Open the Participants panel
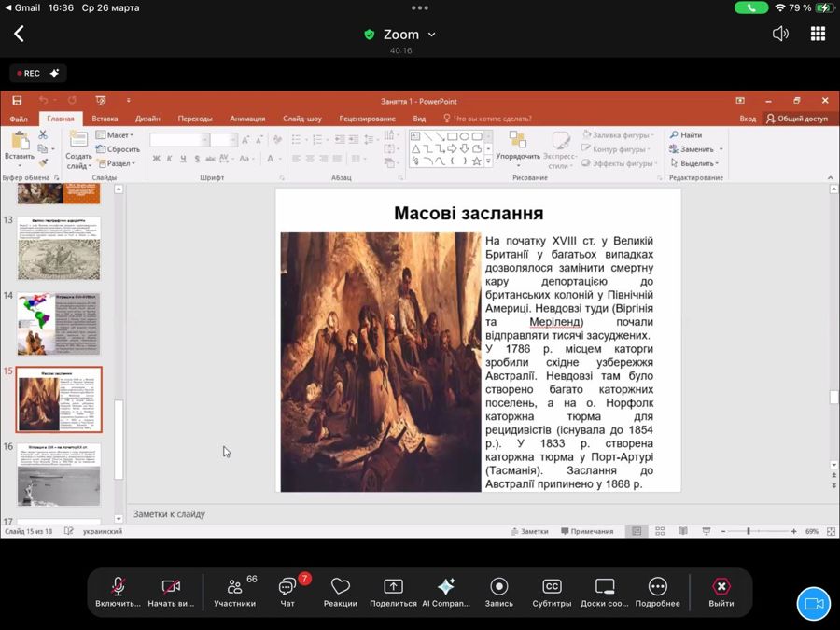The width and height of the screenshot is (840, 630). pyautogui.click(x=234, y=592)
